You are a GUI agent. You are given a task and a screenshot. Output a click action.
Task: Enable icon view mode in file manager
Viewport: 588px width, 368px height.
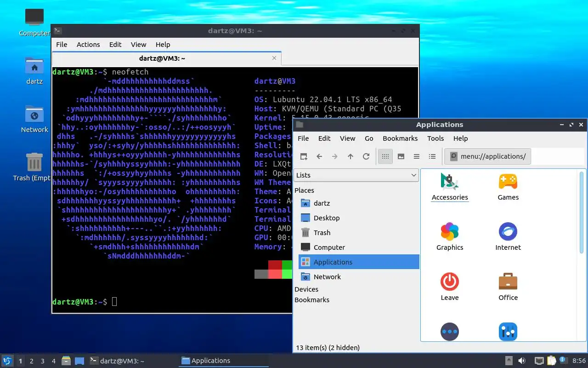click(385, 156)
